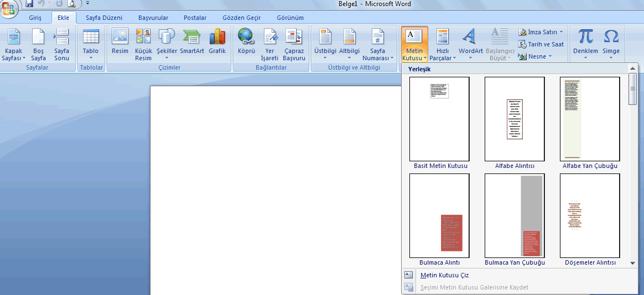Open the Üstbilgi header menu
Screen dimensions: 644x295
point(325,44)
